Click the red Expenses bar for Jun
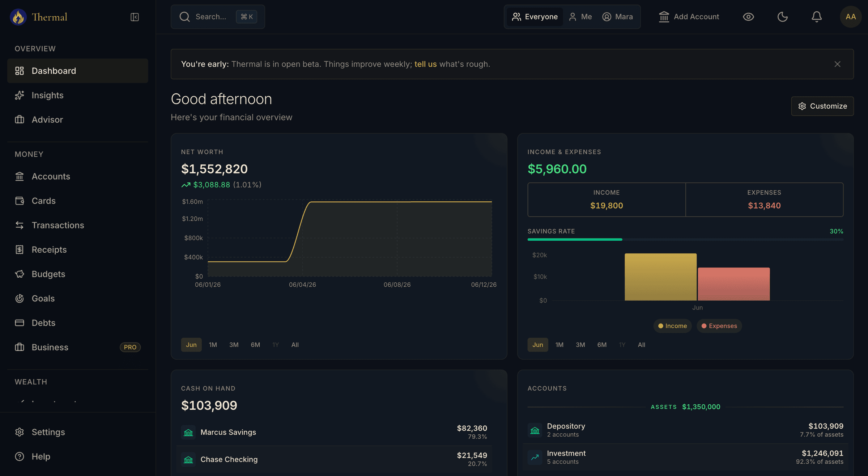Viewport: 868px width, 476px height. pos(734,284)
